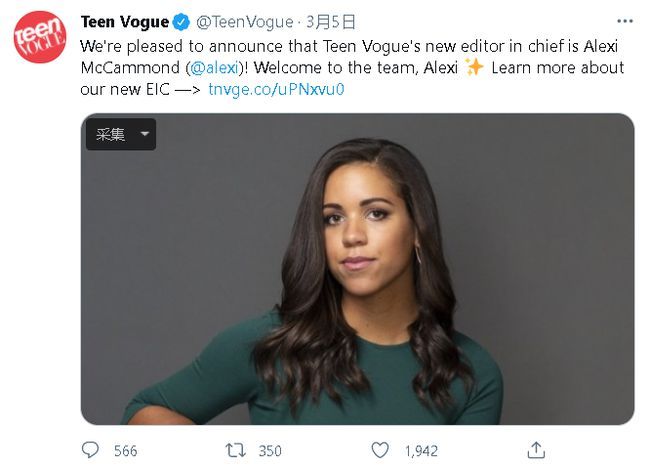Expand the 采集 dropdown arrow
650x467 pixels.
pos(145,134)
